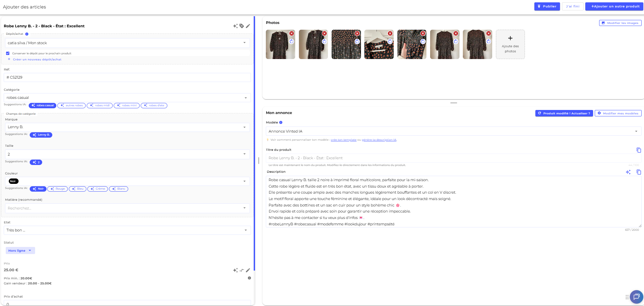Click the Réf. input field CS2129
This screenshot has height=306, width=644.
pos(128,77)
